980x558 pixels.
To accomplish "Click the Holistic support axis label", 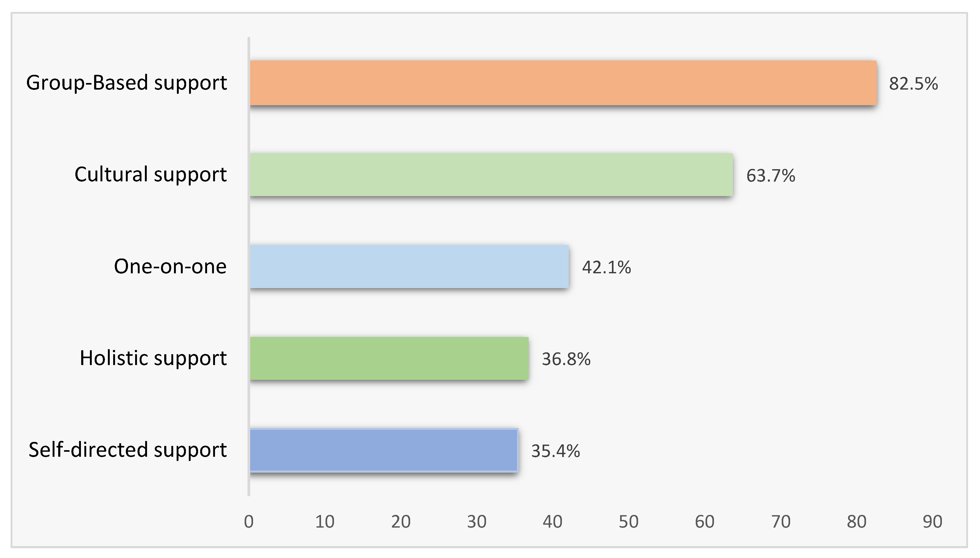I will click(153, 358).
